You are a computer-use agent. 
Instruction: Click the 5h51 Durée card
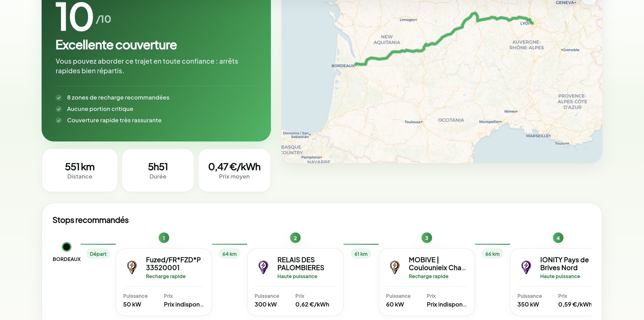click(158, 170)
